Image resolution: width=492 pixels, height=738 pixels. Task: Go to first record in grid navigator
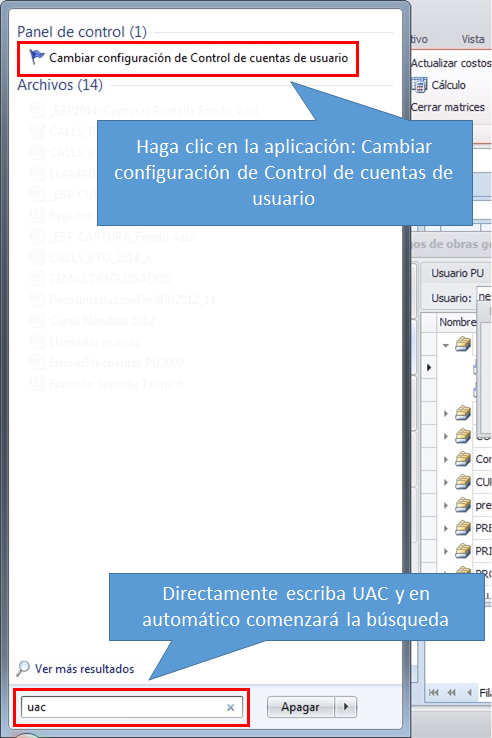click(x=434, y=692)
